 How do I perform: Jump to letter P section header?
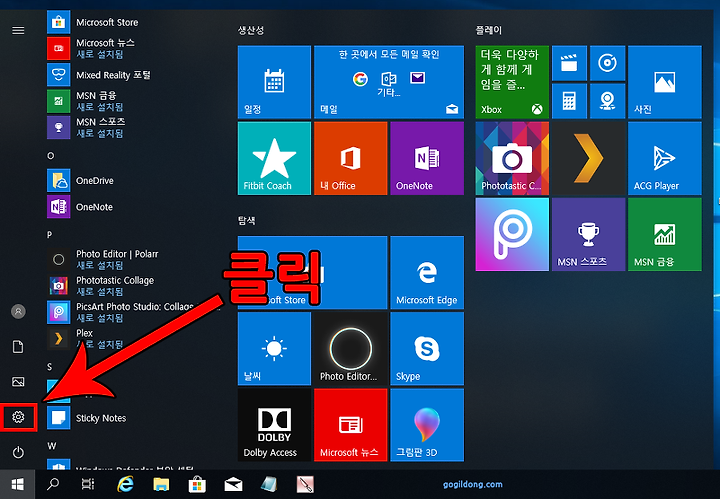click(50, 235)
